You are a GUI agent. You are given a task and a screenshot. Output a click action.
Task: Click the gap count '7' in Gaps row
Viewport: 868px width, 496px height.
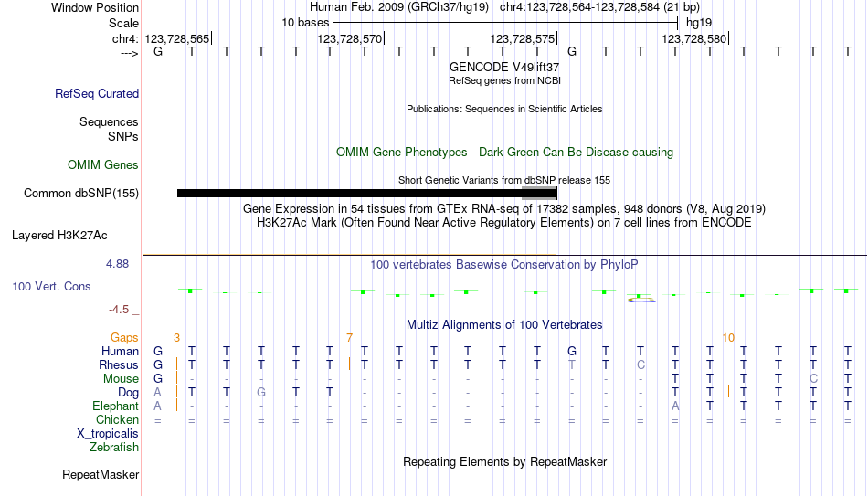click(x=349, y=338)
